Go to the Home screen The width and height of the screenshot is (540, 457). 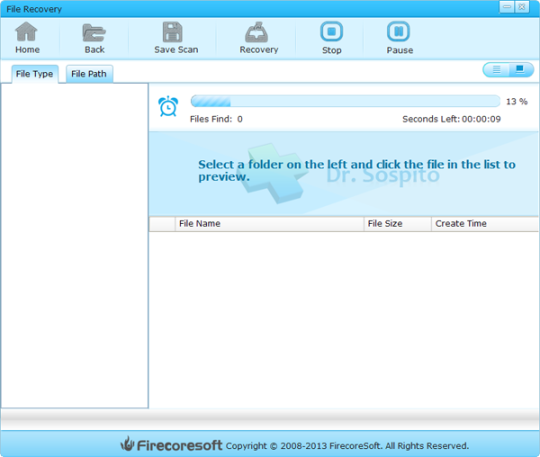27,38
